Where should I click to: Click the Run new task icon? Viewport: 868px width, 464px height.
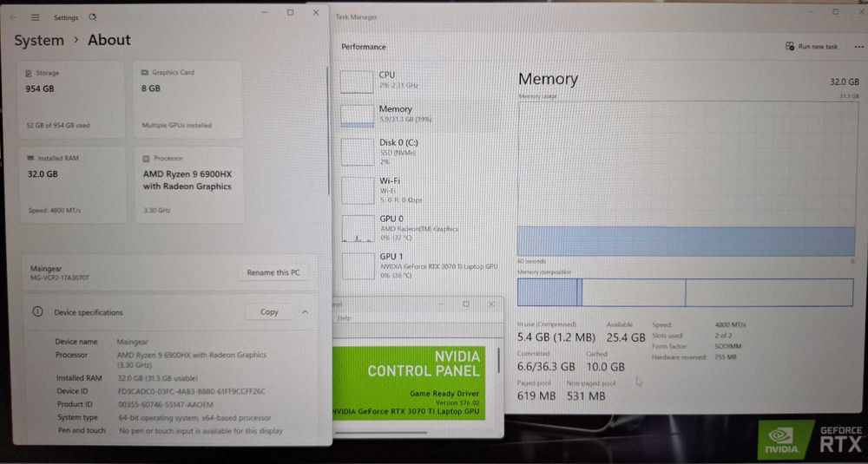[790, 47]
